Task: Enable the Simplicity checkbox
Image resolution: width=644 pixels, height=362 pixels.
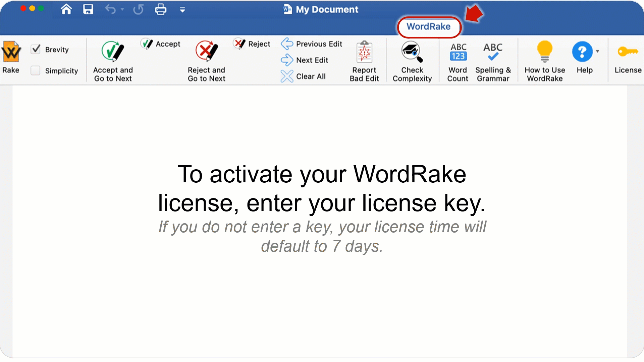Action: pos(35,70)
